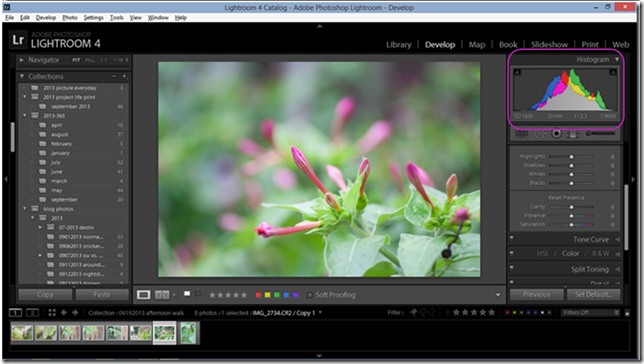Screen dimensions: 644x364
Task: Click the Lr identity plate logo
Action: (18, 40)
